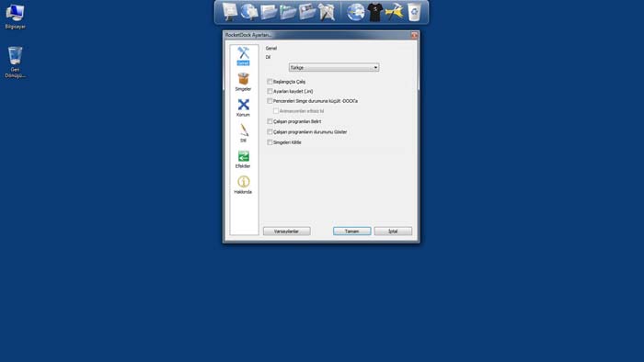Click the black t-shirt icon in dock
644x362 pixels.
point(375,12)
